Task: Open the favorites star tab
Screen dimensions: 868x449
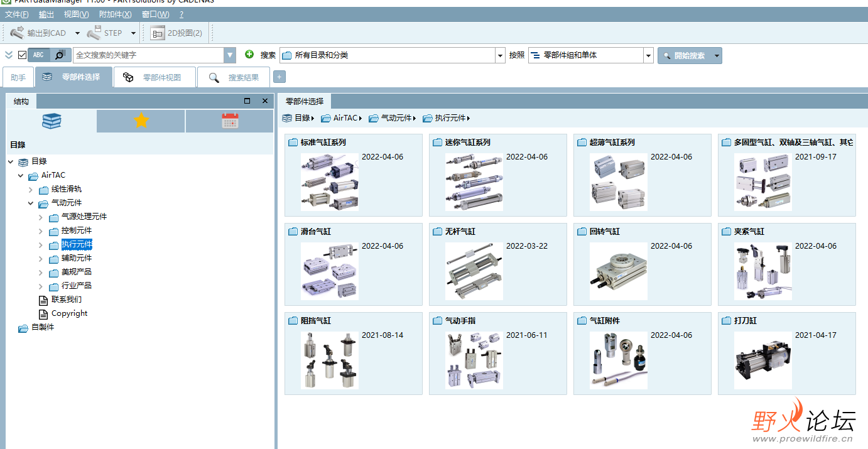Action: click(x=141, y=121)
